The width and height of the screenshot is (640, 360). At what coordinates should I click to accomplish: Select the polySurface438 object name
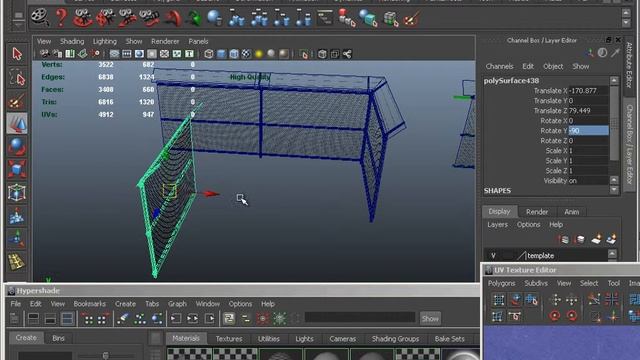click(511, 81)
